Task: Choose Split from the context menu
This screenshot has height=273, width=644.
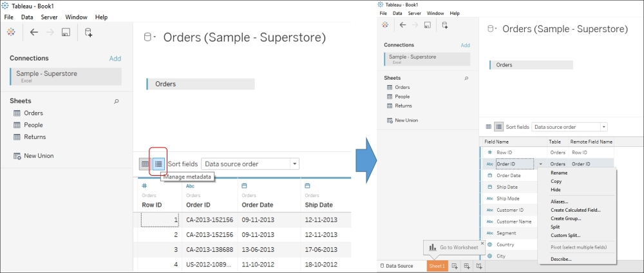Action: tap(555, 227)
